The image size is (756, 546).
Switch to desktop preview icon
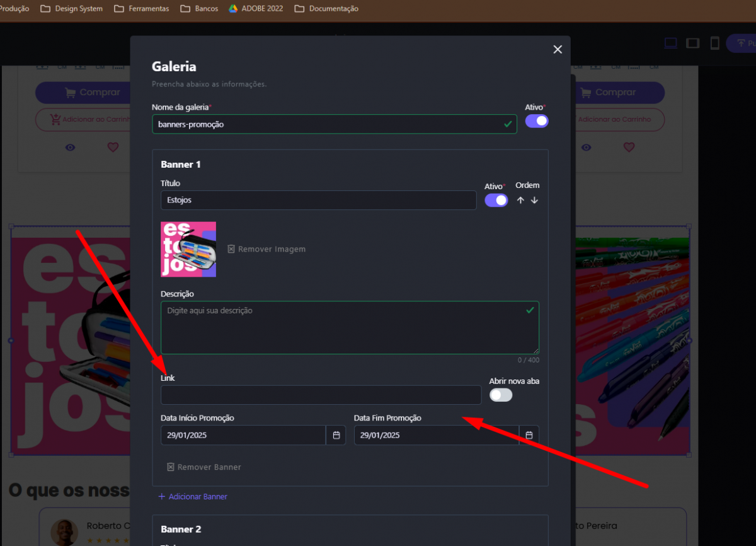click(671, 43)
